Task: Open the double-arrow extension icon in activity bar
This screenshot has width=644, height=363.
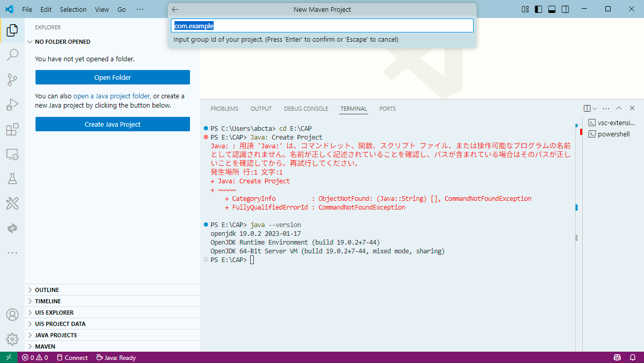Action: 12,228
